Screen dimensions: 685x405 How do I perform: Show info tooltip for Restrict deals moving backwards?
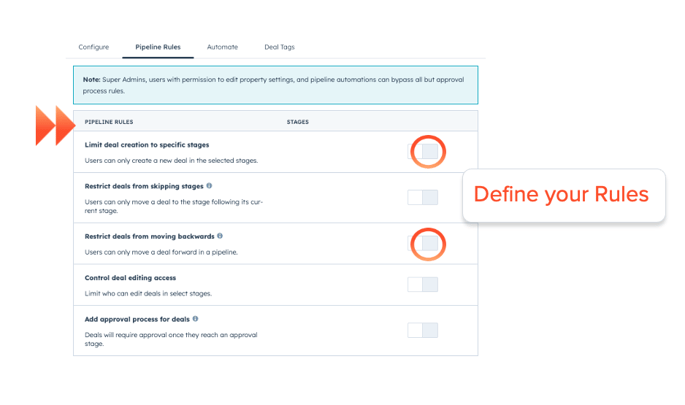pyautogui.click(x=220, y=236)
